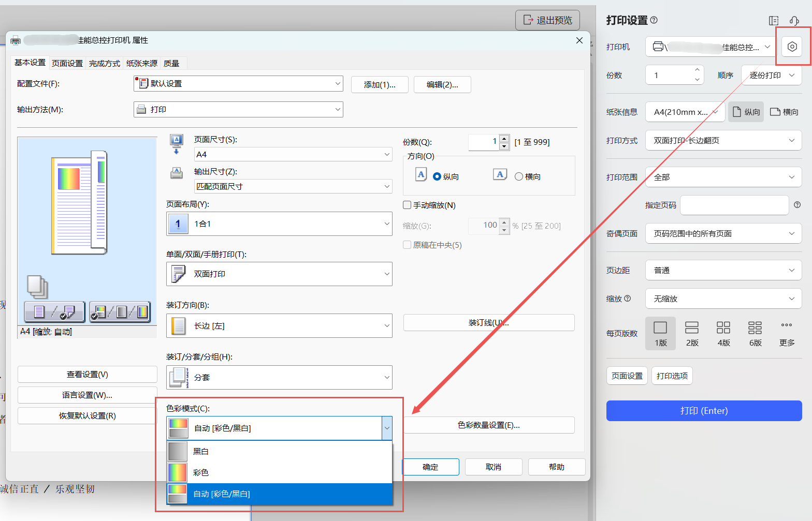Switch to 基本设置 tab

[30, 63]
